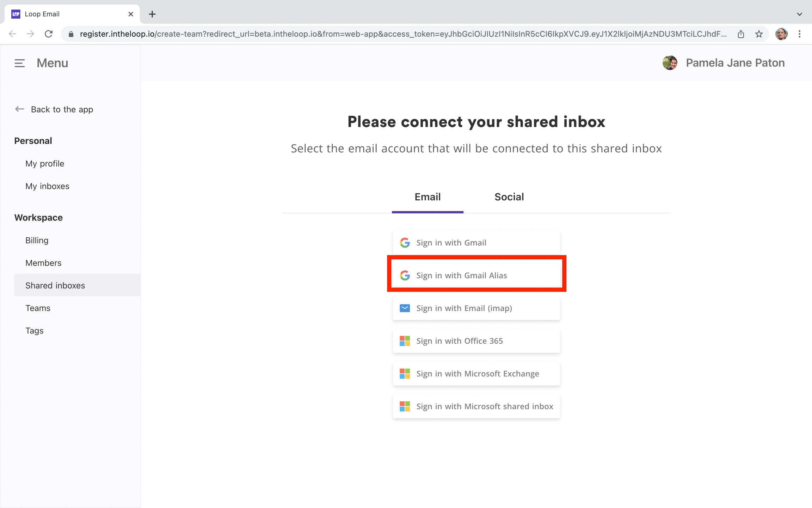812x508 pixels.
Task: Click the Microsoft logo on Exchange option
Action: tap(404, 374)
